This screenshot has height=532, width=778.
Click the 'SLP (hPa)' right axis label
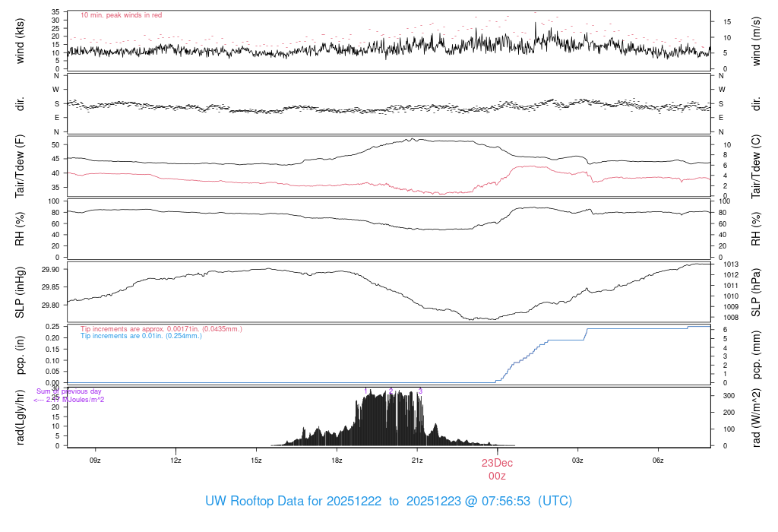click(x=756, y=293)
